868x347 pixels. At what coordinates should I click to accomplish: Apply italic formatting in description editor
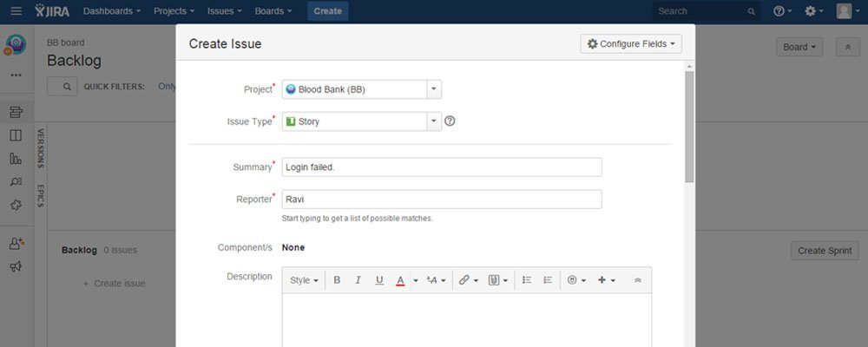pos(358,280)
